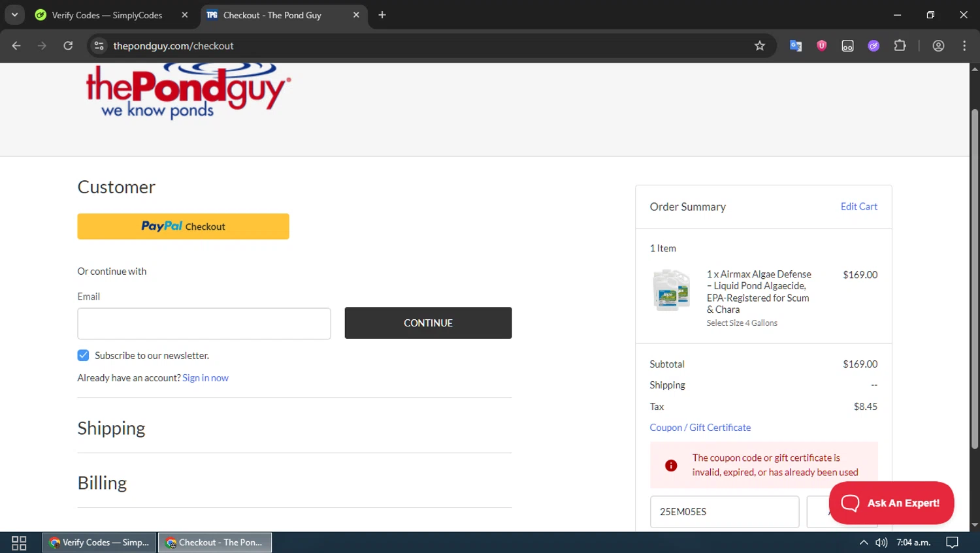This screenshot has width=980, height=553.
Task: Click the Order Summary heading
Action: click(x=687, y=207)
